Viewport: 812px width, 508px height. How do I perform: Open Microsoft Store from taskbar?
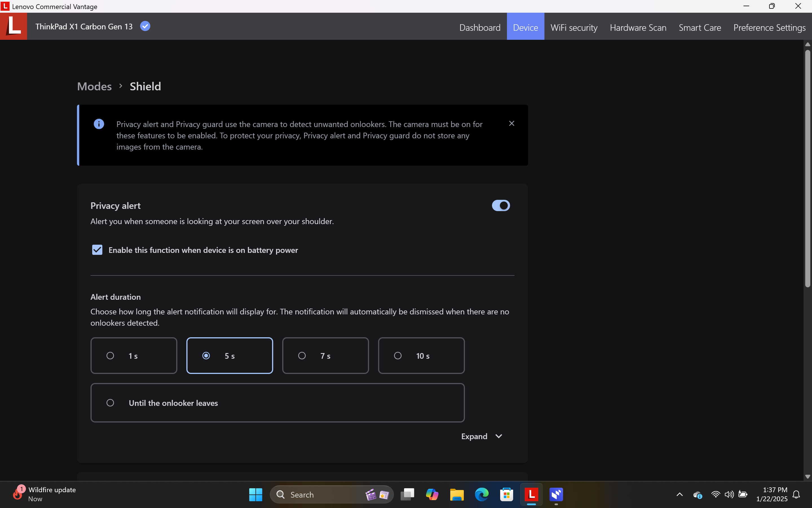click(507, 494)
